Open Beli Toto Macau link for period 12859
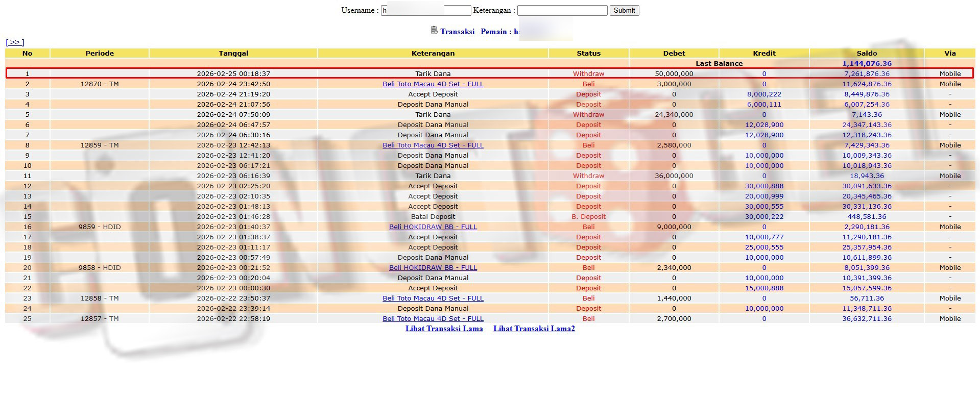 [433, 145]
